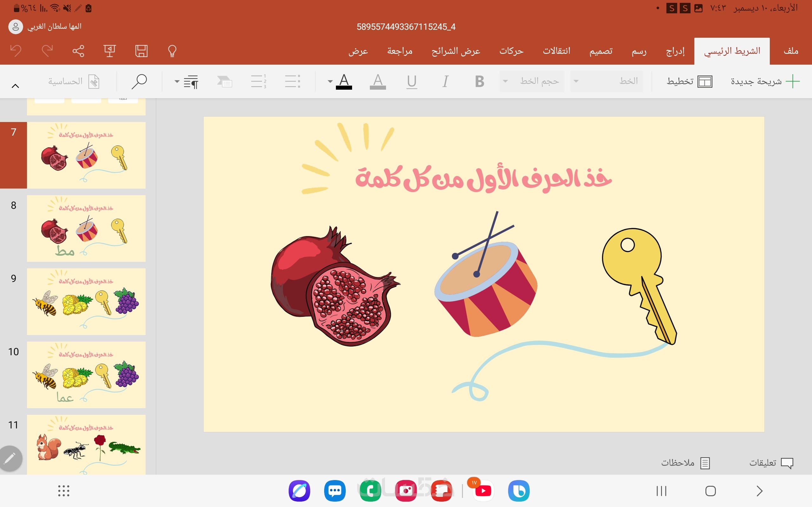Start the slideshow with the presenter icon
This screenshot has height=507, width=812.
[x=109, y=51]
